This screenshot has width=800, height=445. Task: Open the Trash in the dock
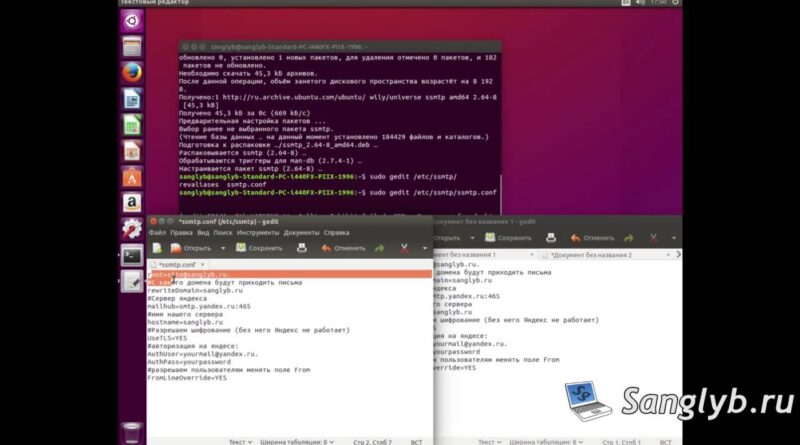(132, 433)
